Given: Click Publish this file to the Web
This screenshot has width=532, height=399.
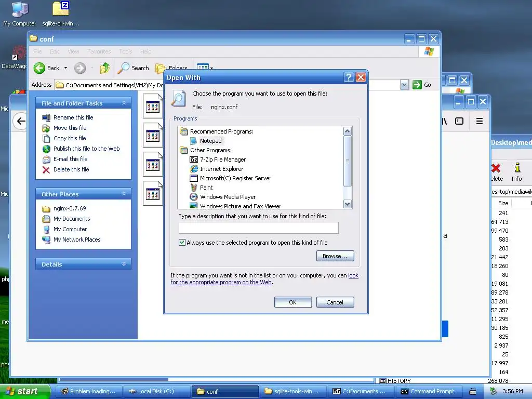Looking at the screenshot, I should point(87,149).
